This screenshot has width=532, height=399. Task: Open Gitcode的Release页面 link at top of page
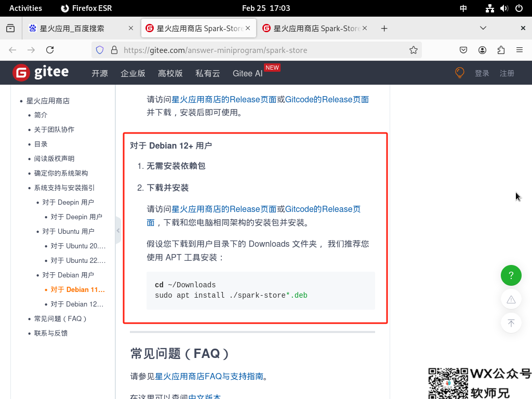click(x=327, y=99)
